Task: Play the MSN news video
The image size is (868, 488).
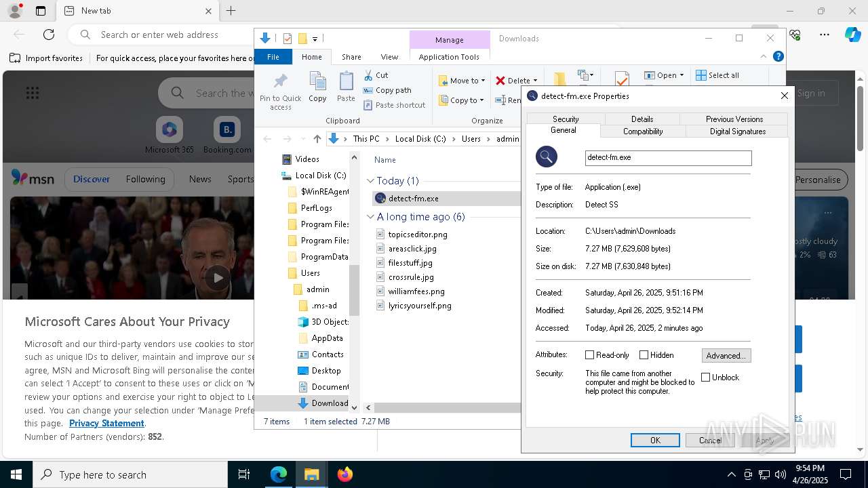Action: click(x=217, y=278)
